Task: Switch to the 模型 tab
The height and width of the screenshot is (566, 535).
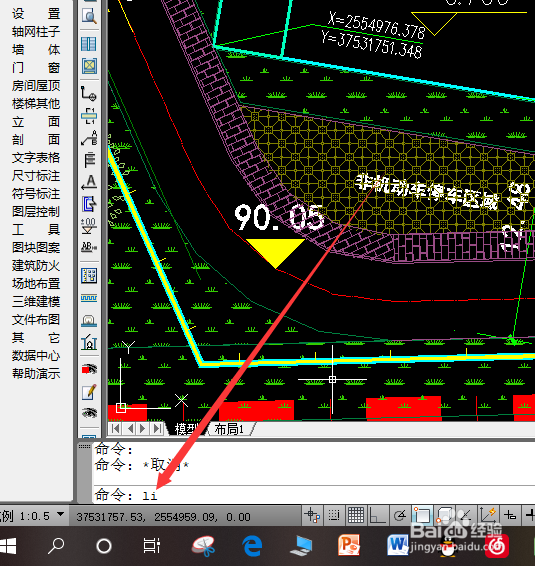Action: (186, 429)
